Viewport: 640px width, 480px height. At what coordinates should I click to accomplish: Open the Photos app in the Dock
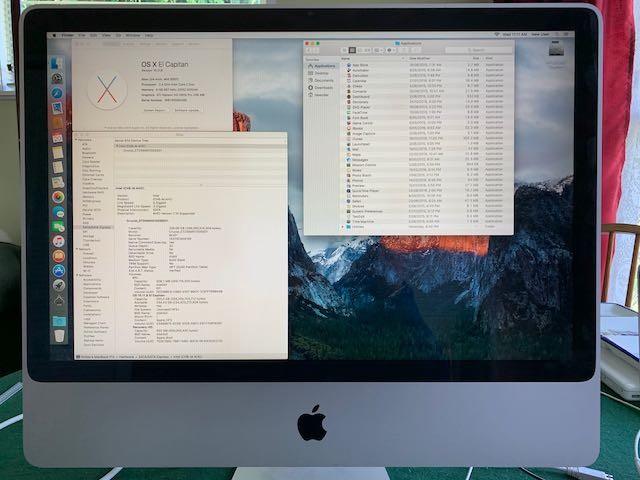click(x=58, y=198)
